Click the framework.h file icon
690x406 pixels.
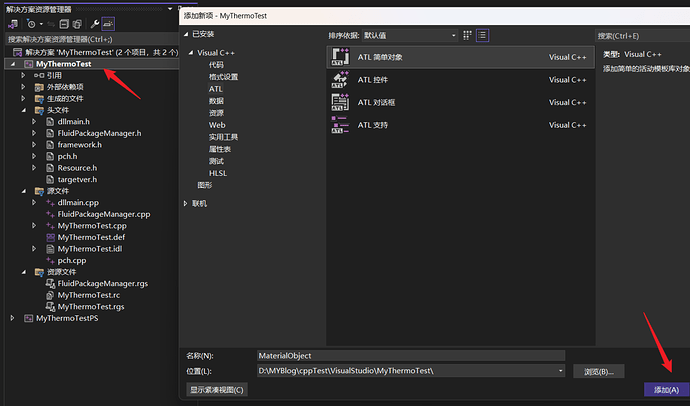(50, 145)
